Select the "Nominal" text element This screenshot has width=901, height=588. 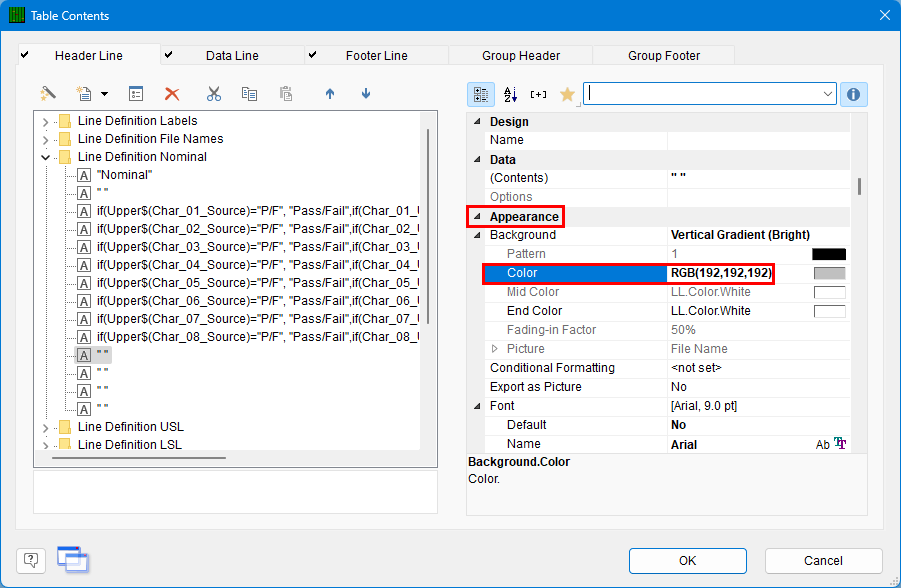[x=125, y=175]
